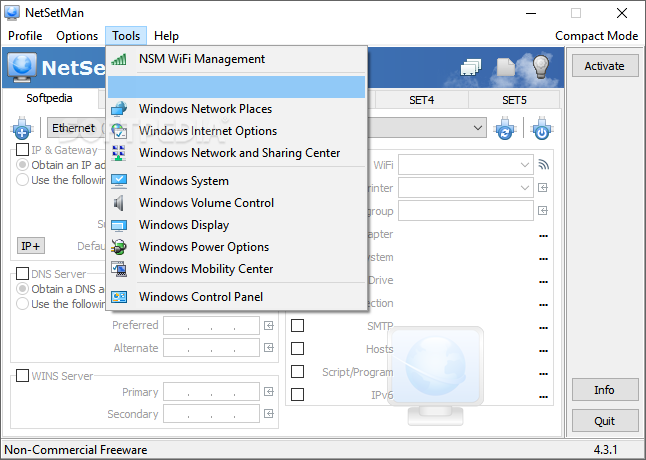The image size is (646, 460).
Task: Click the arrow icon next to workgroup field
Action: [543, 211]
